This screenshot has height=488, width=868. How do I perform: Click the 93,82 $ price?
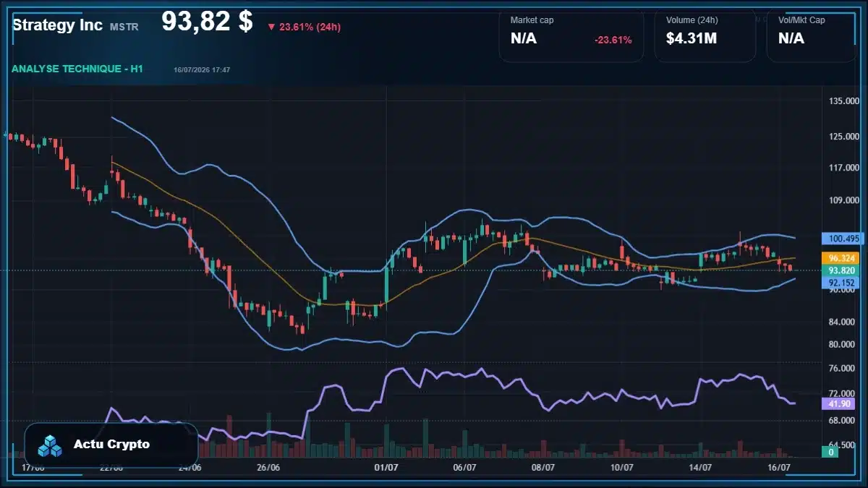click(207, 22)
